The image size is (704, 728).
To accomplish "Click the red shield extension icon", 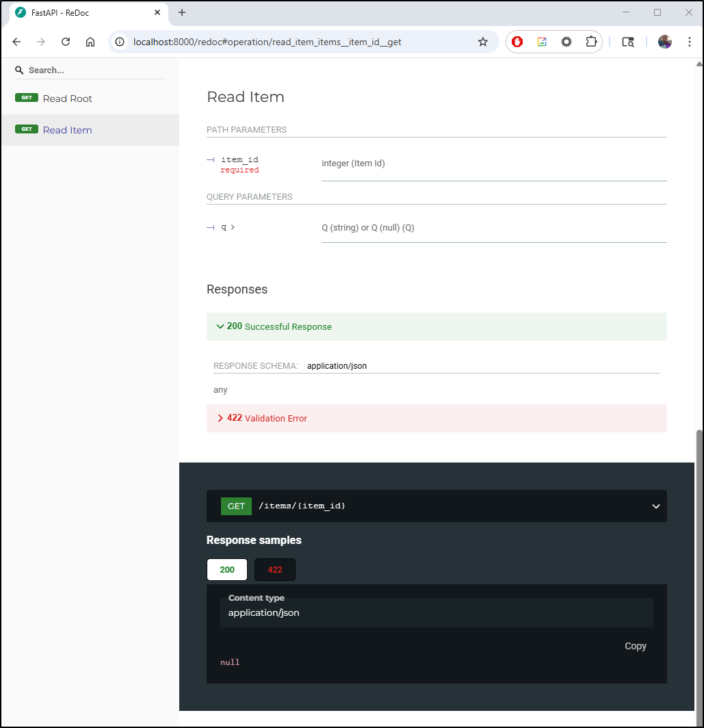I will pyautogui.click(x=518, y=42).
